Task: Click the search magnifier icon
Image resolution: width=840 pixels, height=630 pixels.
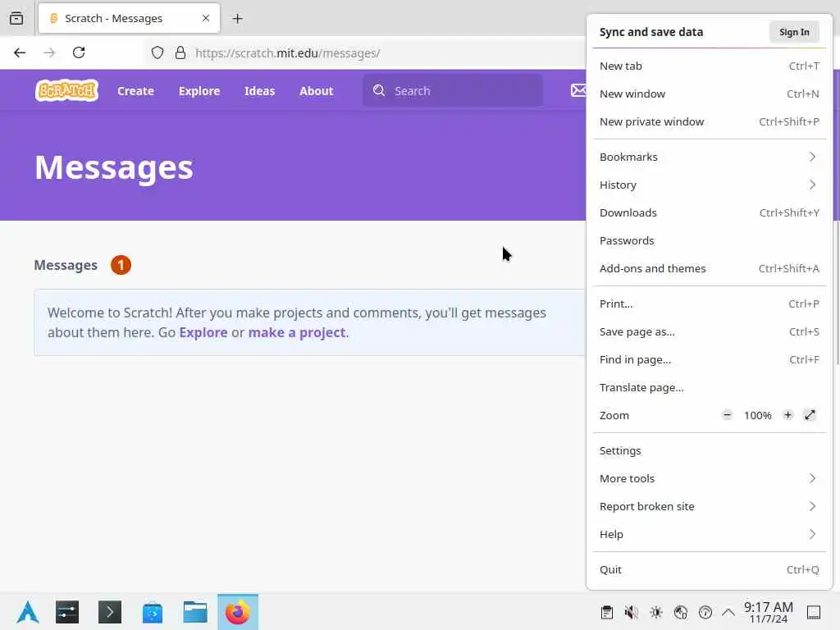Action: pyautogui.click(x=379, y=90)
